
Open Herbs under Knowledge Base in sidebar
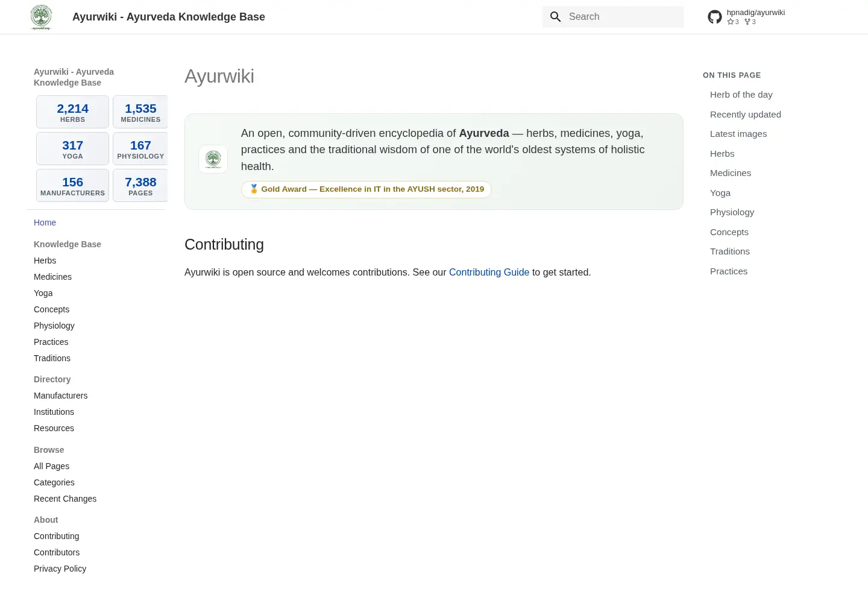(45, 260)
